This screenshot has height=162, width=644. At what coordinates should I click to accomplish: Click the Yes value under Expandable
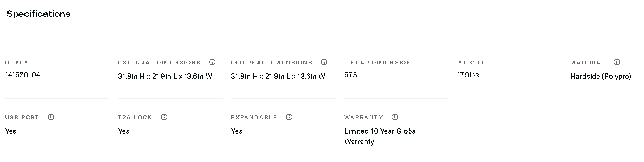[236, 131]
